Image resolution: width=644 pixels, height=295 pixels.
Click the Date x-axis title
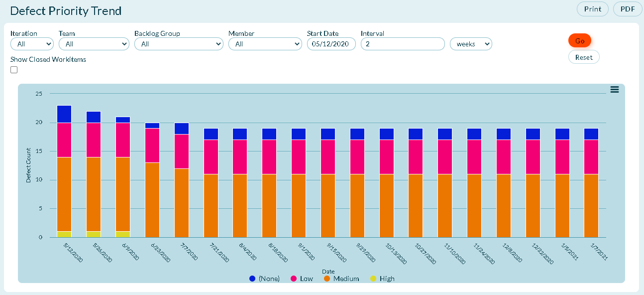click(x=328, y=271)
